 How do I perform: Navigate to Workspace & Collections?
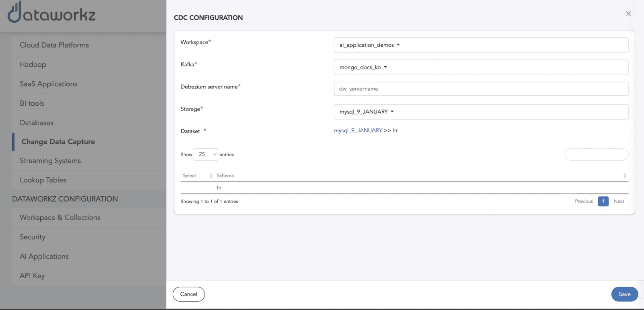click(x=60, y=218)
